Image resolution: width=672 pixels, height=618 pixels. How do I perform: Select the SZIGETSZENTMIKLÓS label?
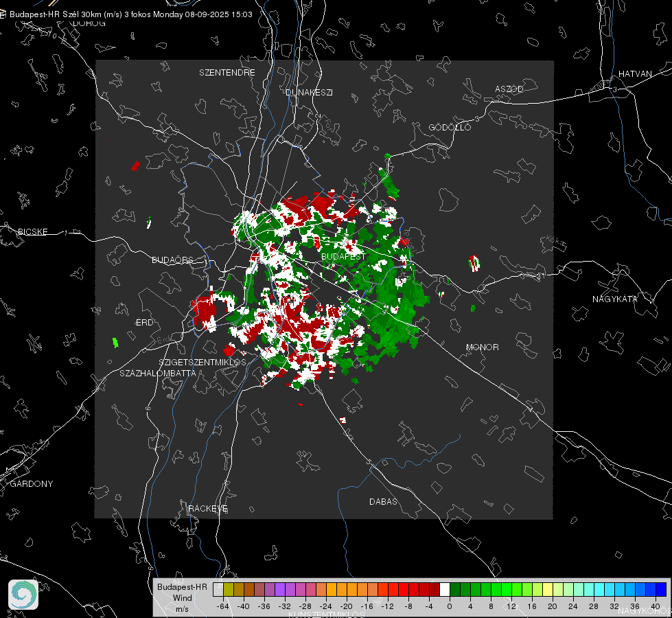pos(202,362)
